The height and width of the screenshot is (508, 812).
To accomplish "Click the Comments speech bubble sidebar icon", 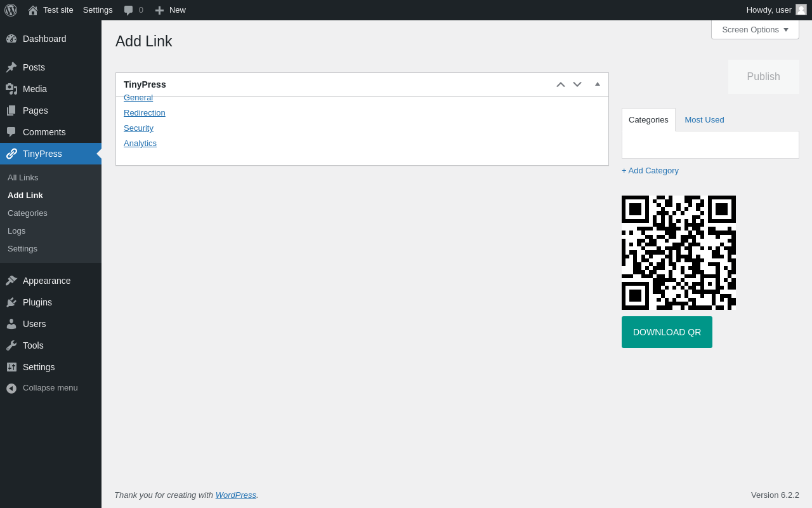I will (x=11, y=132).
